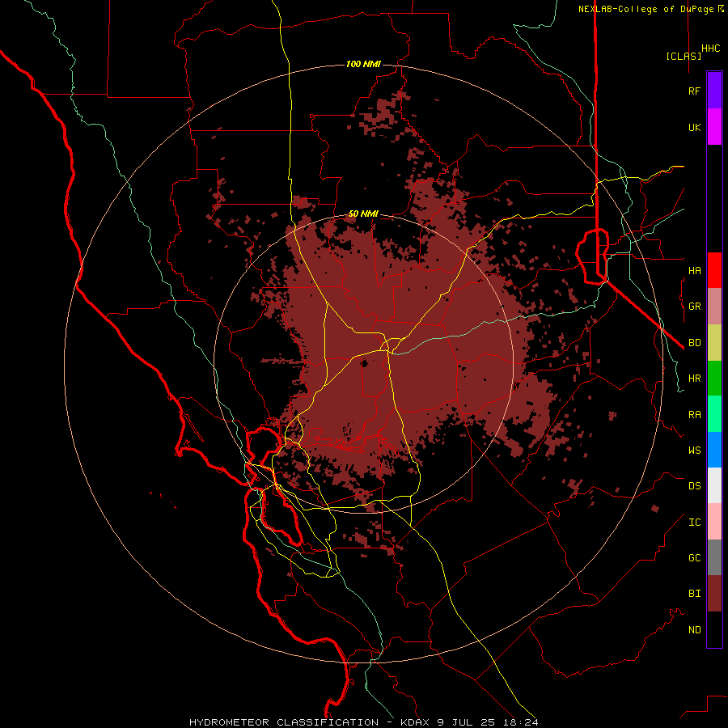Click the "18:24" timestamp text
The width and height of the screenshot is (728, 728).
coord(521,722)
